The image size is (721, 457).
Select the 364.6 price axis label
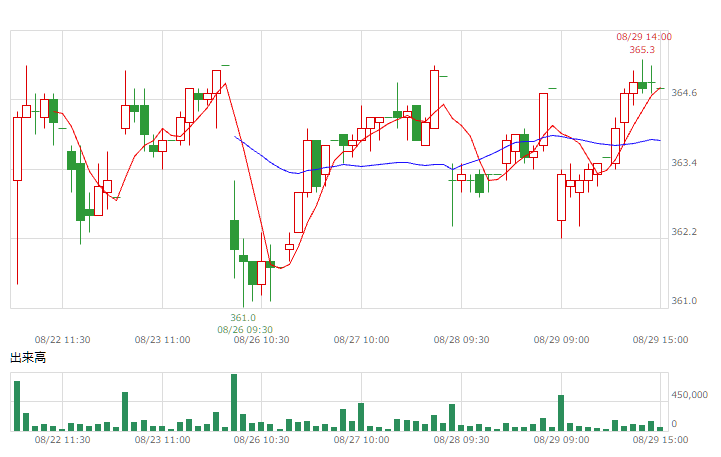tap(684, 93)
